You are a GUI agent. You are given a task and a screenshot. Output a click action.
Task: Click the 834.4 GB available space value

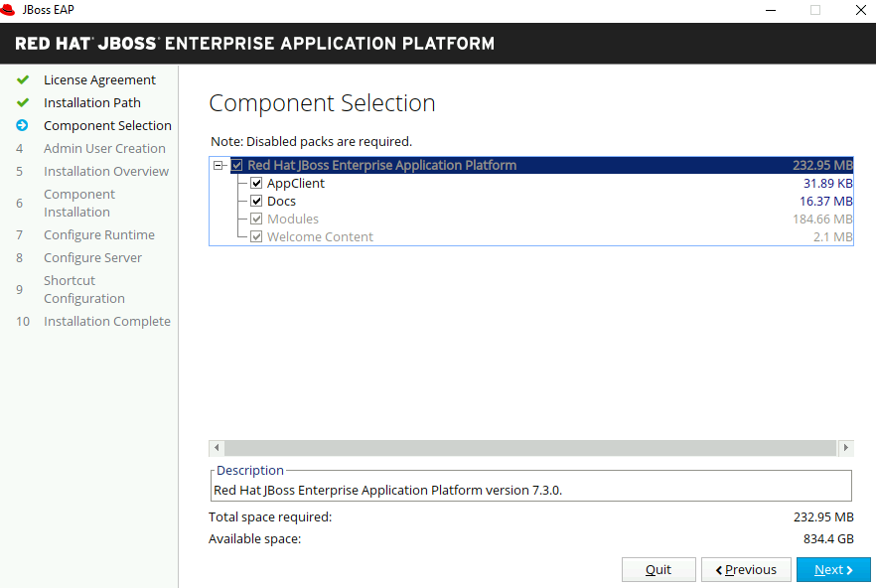coord(828,538)
